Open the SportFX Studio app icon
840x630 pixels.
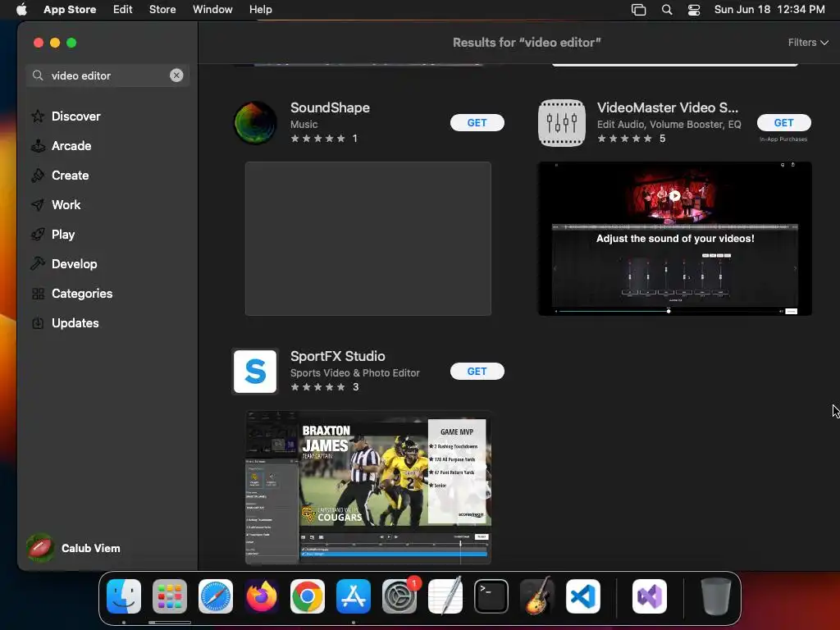(x=256, y=372)
